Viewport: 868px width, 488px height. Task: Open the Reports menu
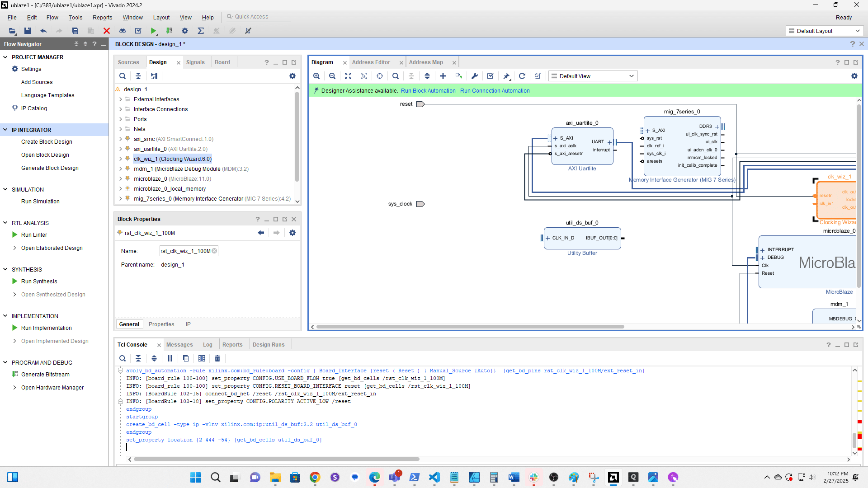pyautogui.click(x=102, y=17)
